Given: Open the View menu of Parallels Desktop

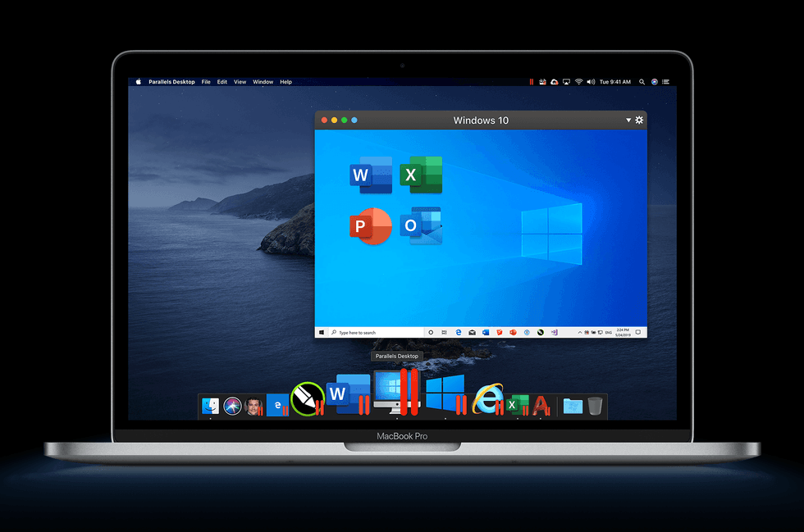Looking at the screenshot, I should (x=240, y=82).
